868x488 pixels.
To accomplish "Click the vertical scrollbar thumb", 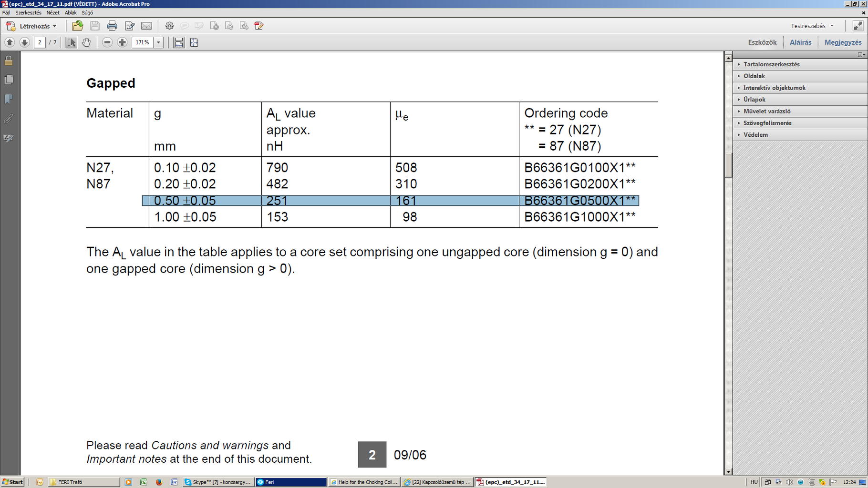I will [x=728, y=165].
